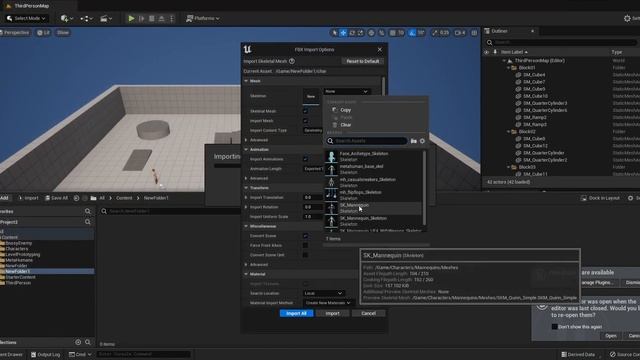The image size is (640, 360).
Task: Open the Lit view mode menu
Action: pos(43,33)
